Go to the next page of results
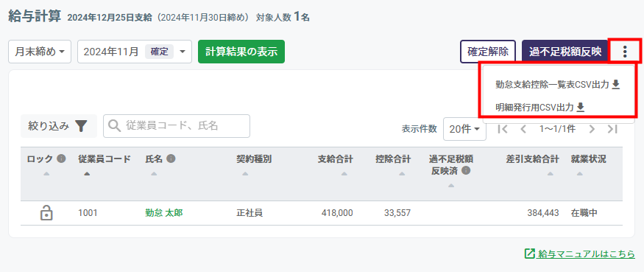The height and width of the screenshot is (272, 644). pyautogui.click(x=592, y=129)
